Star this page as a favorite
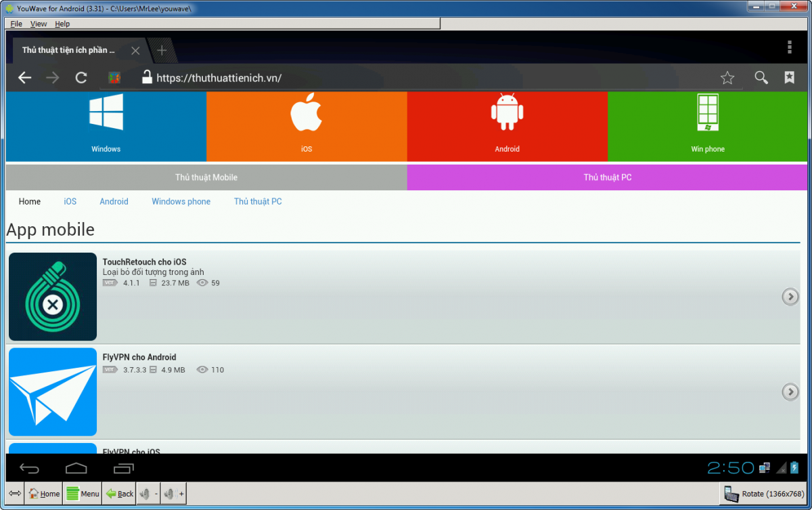The width and height of the screenshot is (812, 510). pos(727,78)
